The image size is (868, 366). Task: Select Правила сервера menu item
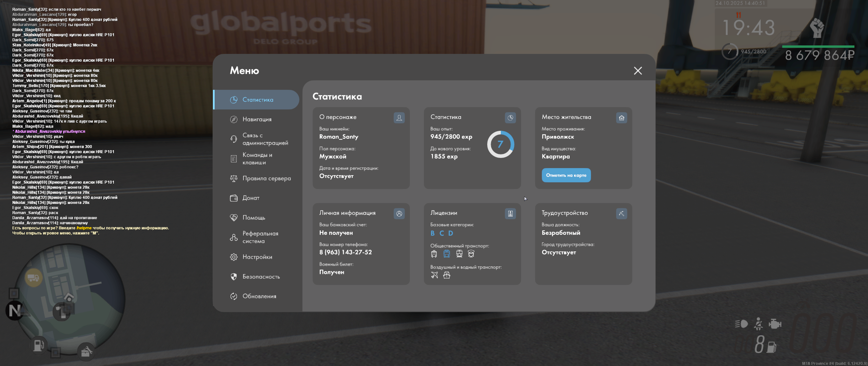click(x=267, y=178)
